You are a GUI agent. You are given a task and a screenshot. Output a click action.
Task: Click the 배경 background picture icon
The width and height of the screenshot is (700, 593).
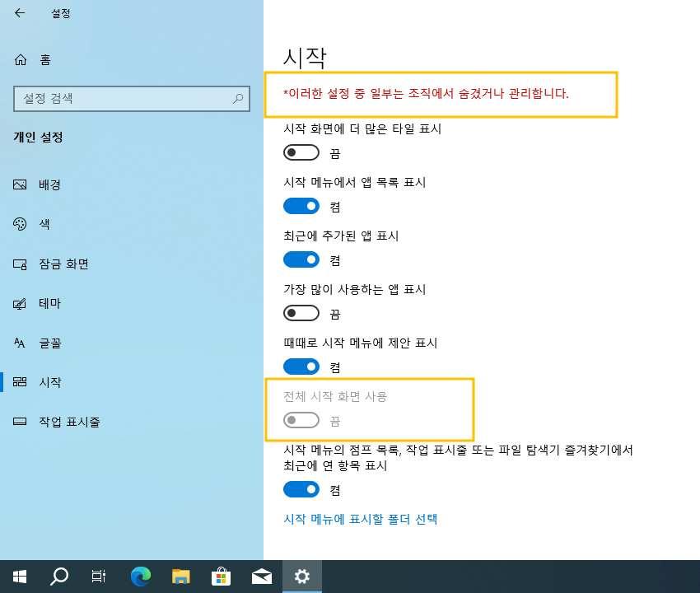pos(20,184)
